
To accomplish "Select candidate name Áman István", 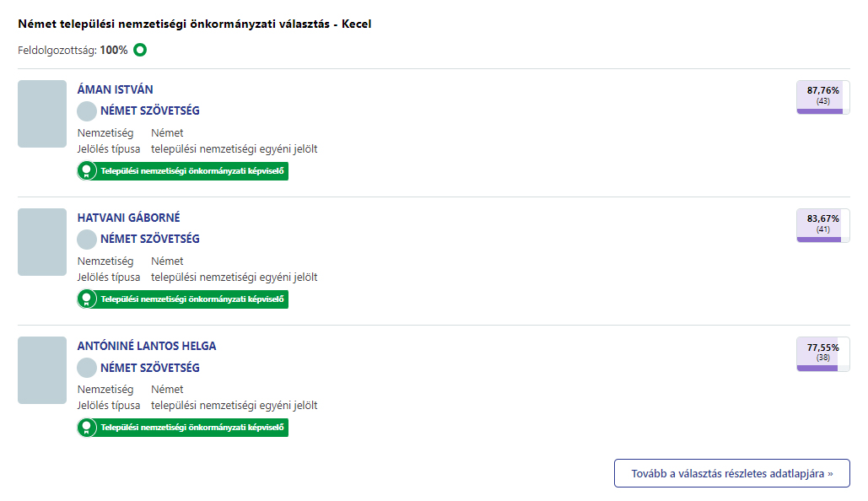I will [116, 89].
